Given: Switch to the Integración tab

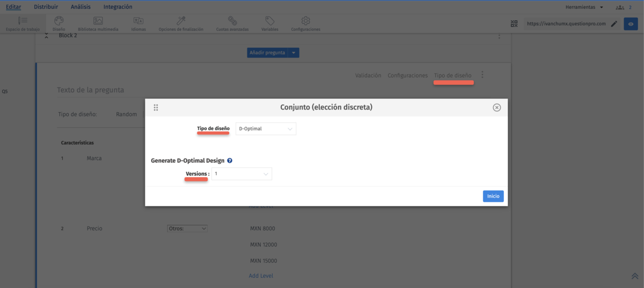Looking at the screenshot, I should pos(118,7).
